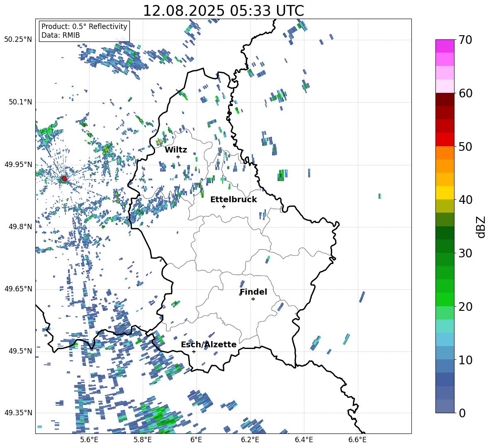491x448 pixels.
Task: Click the orange colorbar segment below 50
Action: [x=445, y=153]
